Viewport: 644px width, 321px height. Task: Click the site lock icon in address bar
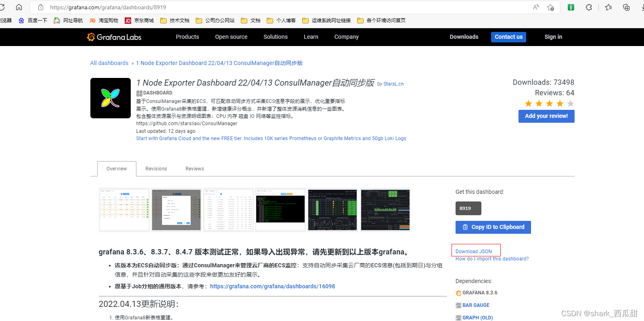click(x=41, y=7)
